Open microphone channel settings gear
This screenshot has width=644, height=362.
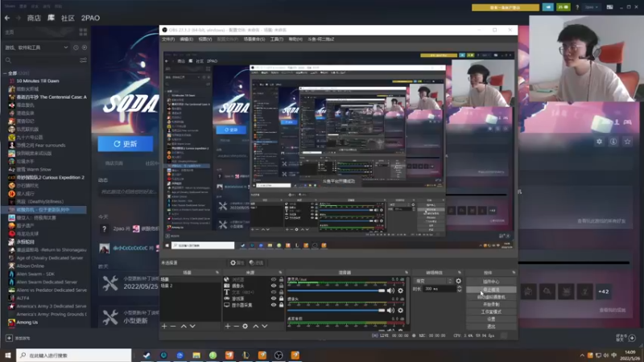pos(400,290)
